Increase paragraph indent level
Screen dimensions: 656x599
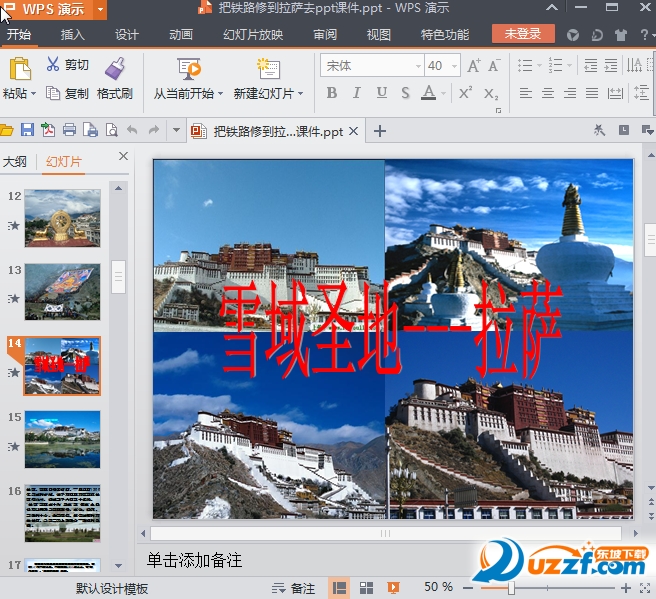(611, 66)
